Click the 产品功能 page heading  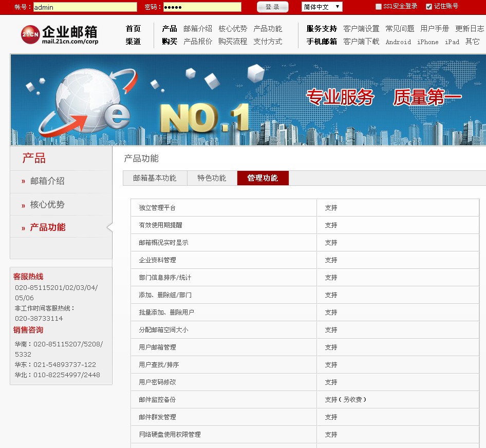pos(141,159)
